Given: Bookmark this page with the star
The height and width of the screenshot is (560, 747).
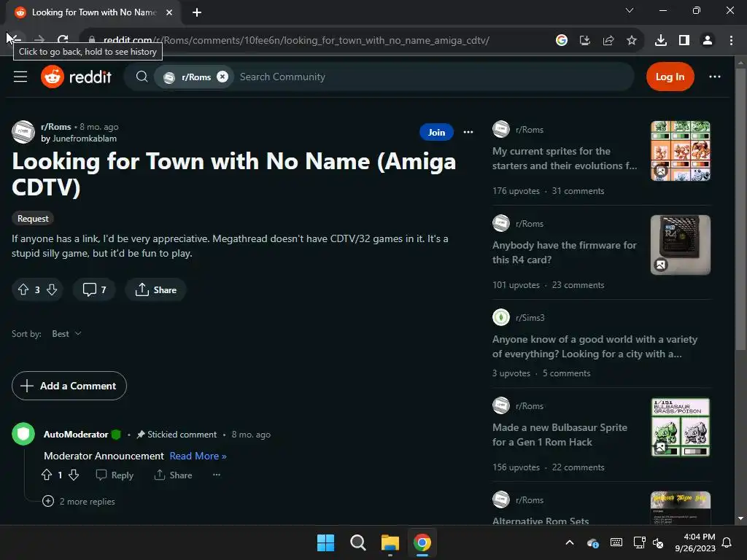Looking at the screenshot, I should (632, 40).
